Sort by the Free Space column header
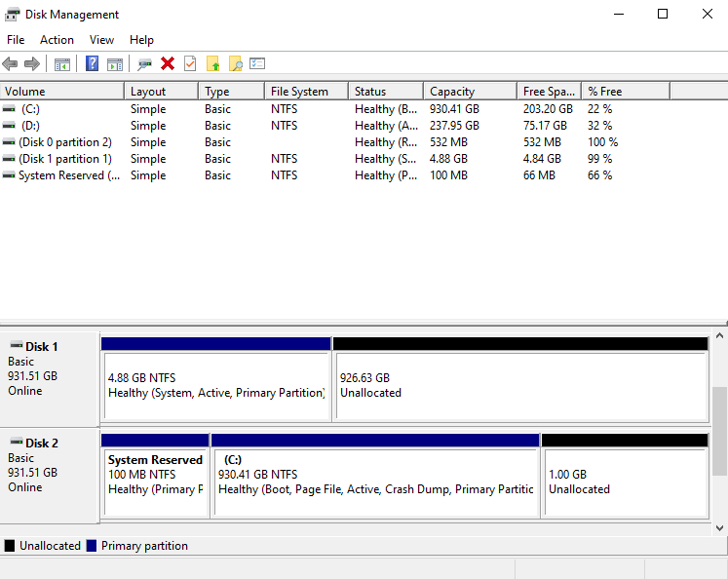 pyautogui.click(x=550, y=92)
